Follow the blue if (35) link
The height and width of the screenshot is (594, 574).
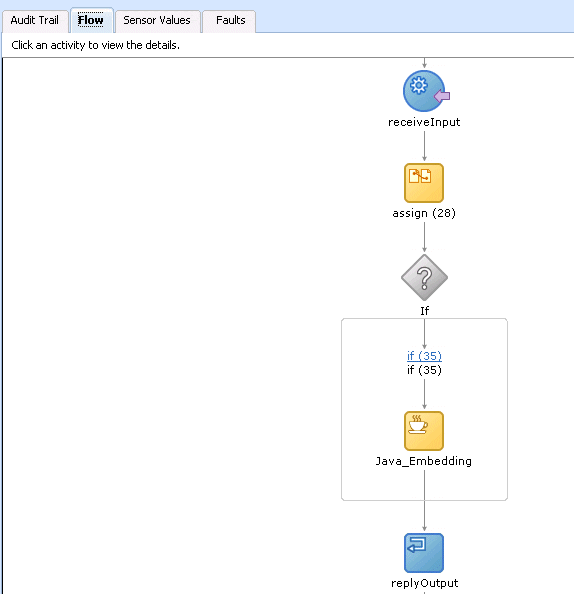(424, 356)
